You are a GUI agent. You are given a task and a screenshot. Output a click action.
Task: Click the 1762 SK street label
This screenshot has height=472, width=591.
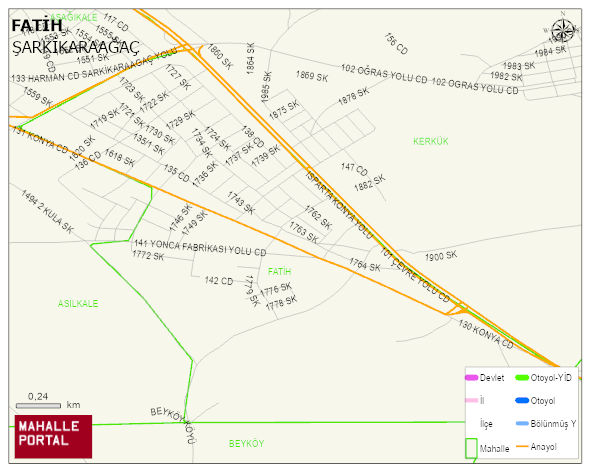pyautogui.click(x=318, y=218)
